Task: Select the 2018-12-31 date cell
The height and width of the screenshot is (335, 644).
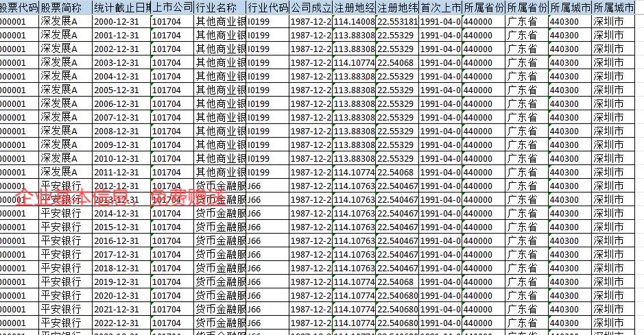Action: [x=121, y=268]
